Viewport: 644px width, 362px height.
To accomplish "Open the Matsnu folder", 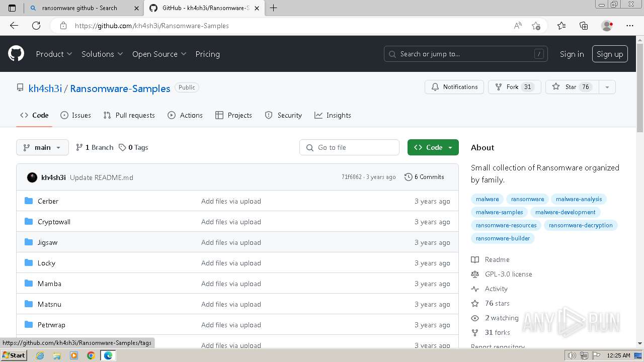I will point(49,304).
